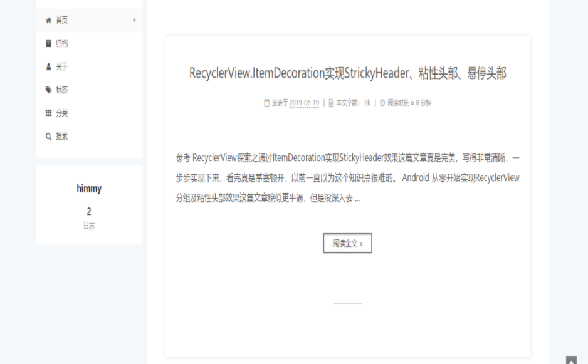Open the 标签 section in the sidebar
The image size is (588, 364).
[x=61, y=89]
